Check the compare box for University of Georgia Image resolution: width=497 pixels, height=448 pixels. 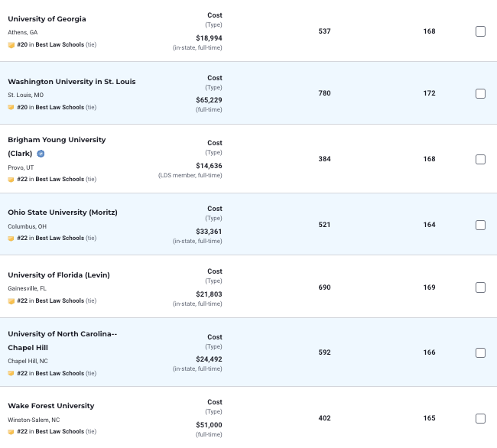tap(480, 31)
